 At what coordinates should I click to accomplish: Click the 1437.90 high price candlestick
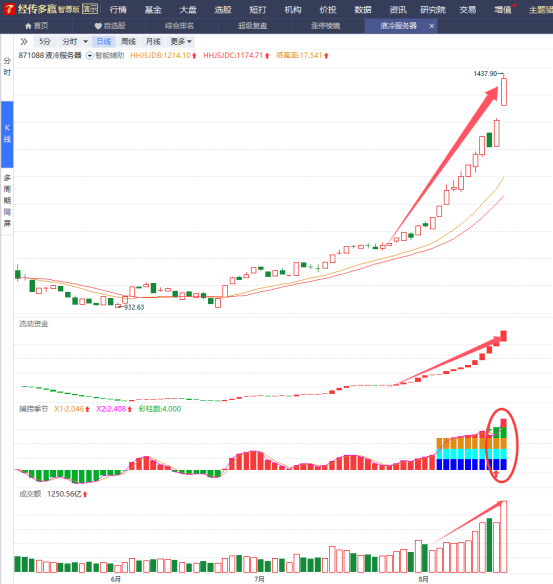point(503,92)
